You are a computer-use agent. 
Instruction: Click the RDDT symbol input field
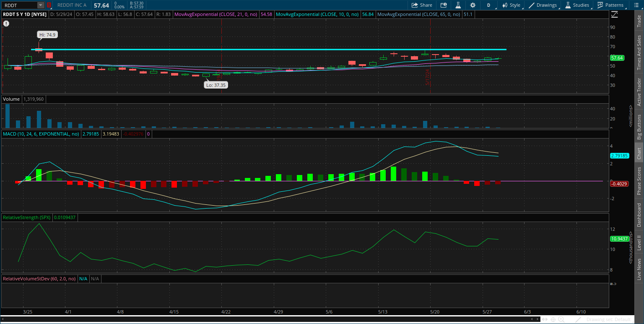(x=20, y=5)
